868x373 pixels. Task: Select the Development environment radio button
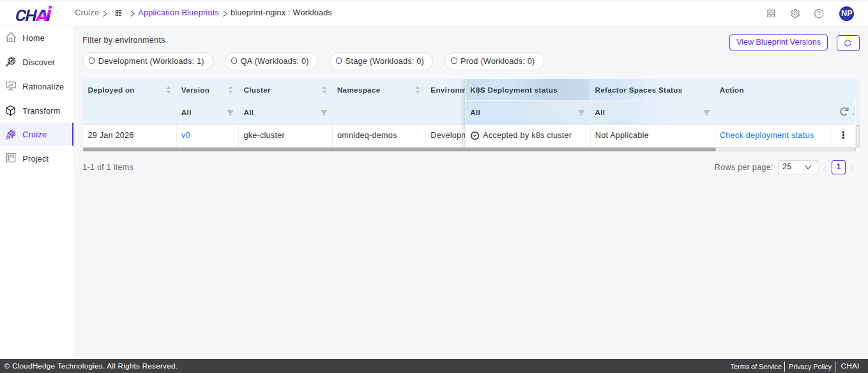tap(91, 61)
